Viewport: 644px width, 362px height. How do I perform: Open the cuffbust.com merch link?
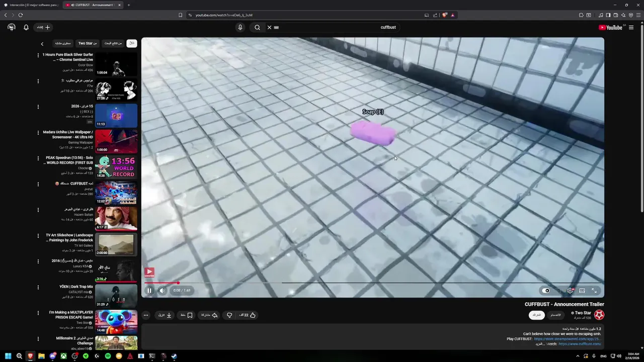(580, 344)
